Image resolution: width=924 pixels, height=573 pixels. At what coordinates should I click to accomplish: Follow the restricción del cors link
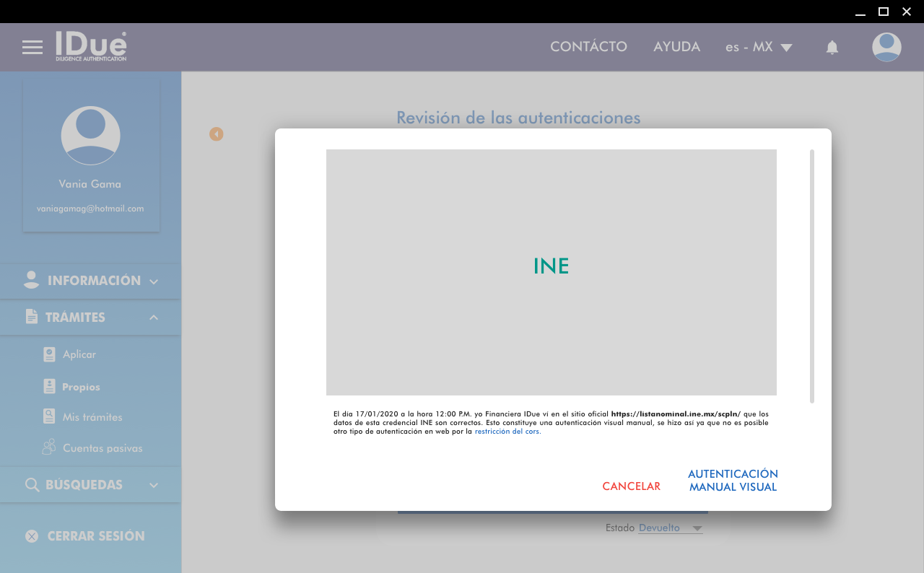pyautogui.click(x=507, y=432)
